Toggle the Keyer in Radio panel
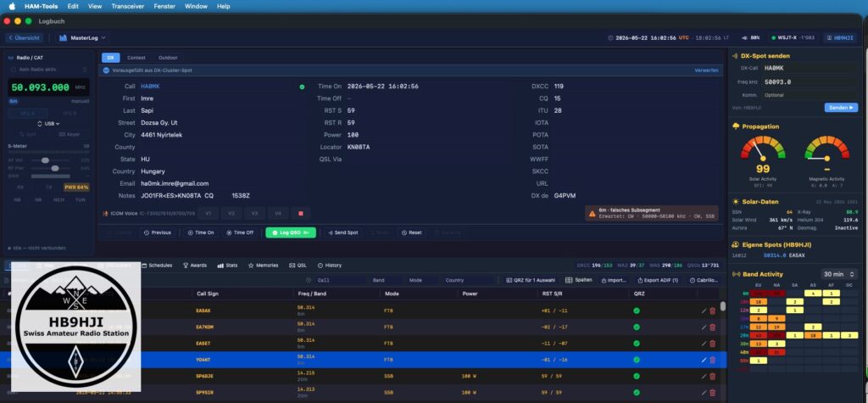 pos(70,134)
